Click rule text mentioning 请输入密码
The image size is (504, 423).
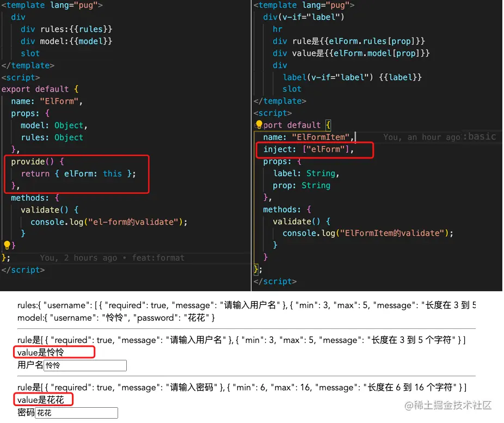click(242, 387)
